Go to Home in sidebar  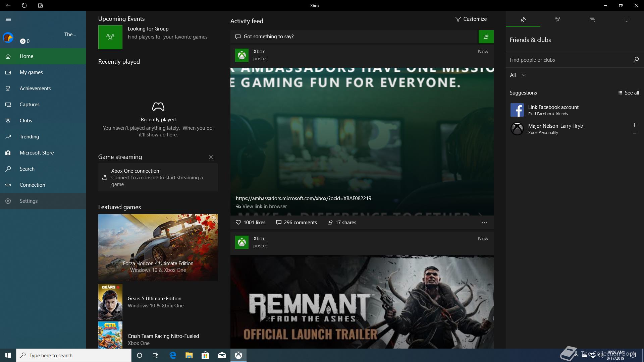43,56
